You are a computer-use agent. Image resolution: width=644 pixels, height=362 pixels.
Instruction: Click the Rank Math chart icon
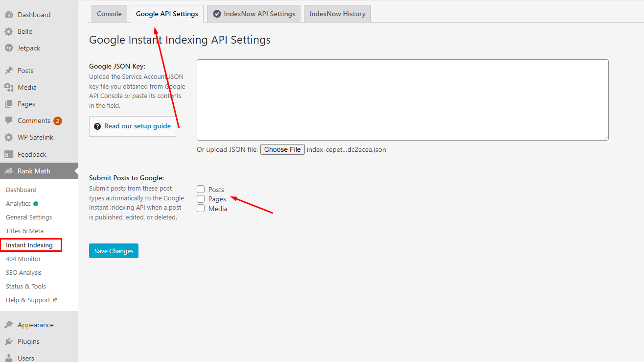click(9, 171)
